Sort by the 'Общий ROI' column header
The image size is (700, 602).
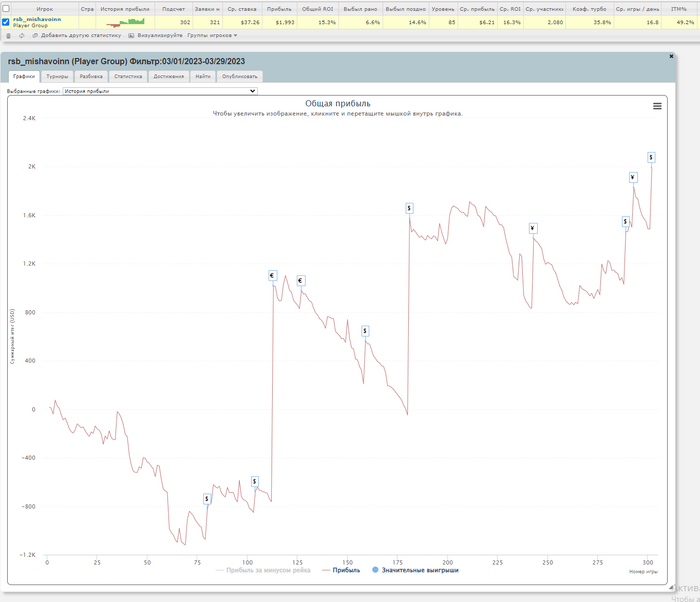coord(317,9)
